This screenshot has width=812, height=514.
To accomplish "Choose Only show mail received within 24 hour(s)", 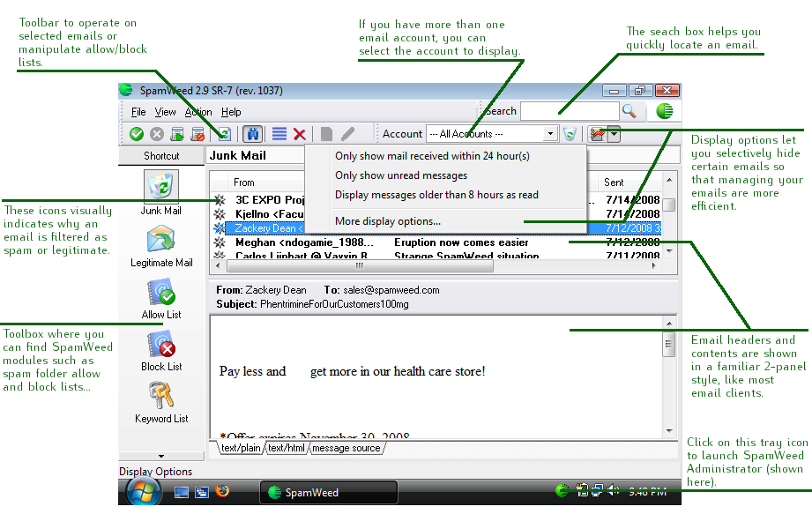I will tap(432, 156).
